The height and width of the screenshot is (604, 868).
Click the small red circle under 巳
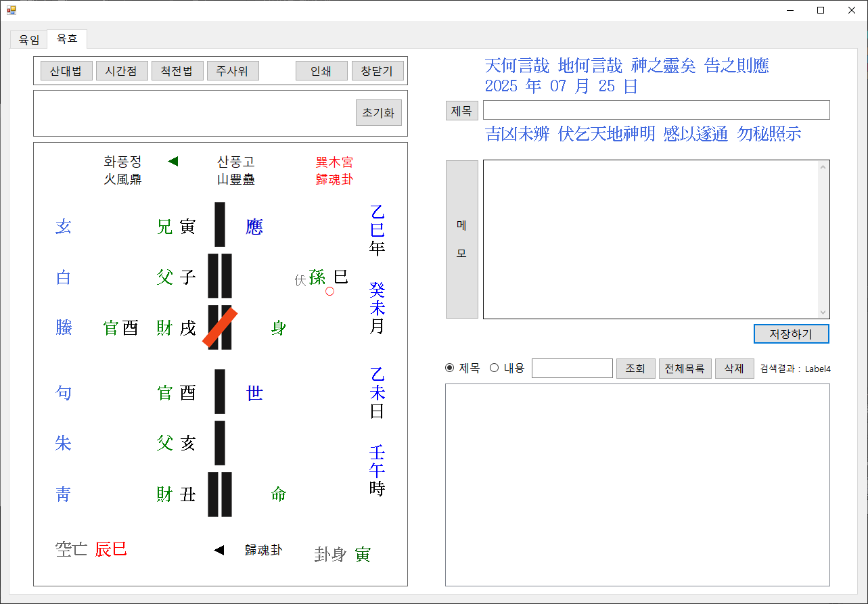[x=330, y=292]
